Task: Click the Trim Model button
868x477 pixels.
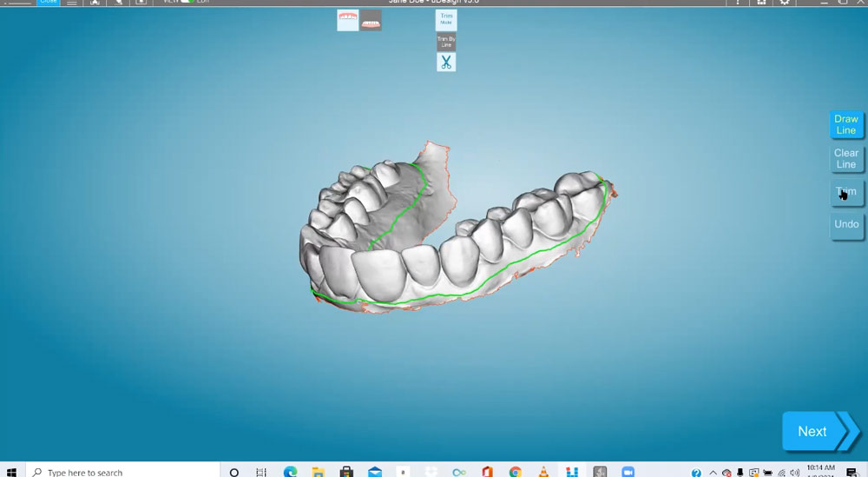Action: (x=445, y=20)
